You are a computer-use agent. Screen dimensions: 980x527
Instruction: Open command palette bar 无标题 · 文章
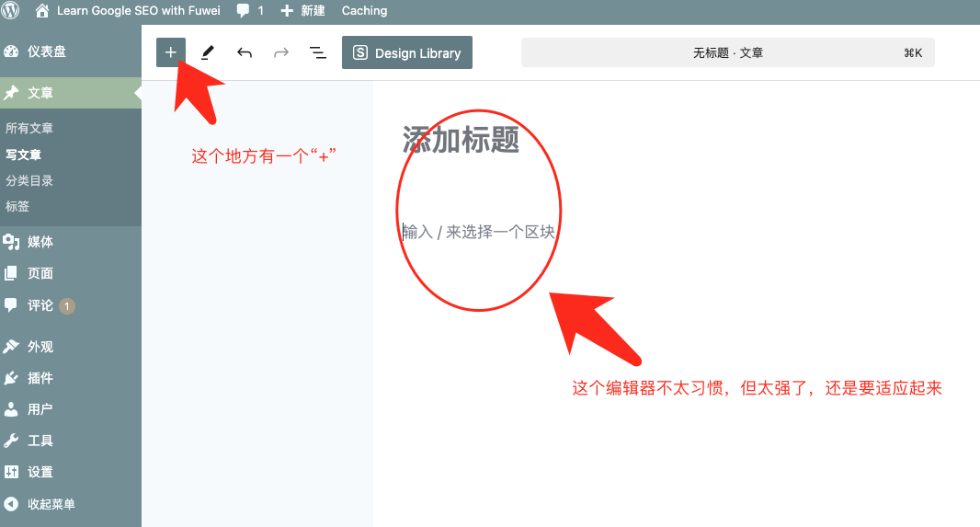pyautogui.click(x=727, y=52)
